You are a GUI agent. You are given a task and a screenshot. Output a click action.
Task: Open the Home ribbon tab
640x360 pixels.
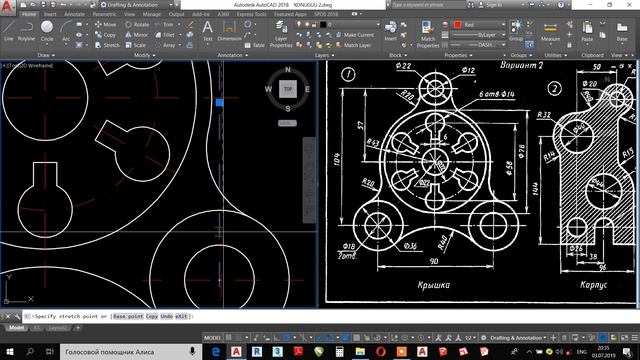tap(29, 14)
